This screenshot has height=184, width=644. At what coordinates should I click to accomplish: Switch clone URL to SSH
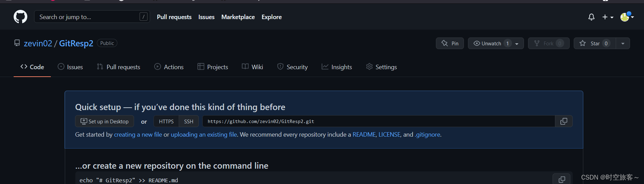point(189,121)
